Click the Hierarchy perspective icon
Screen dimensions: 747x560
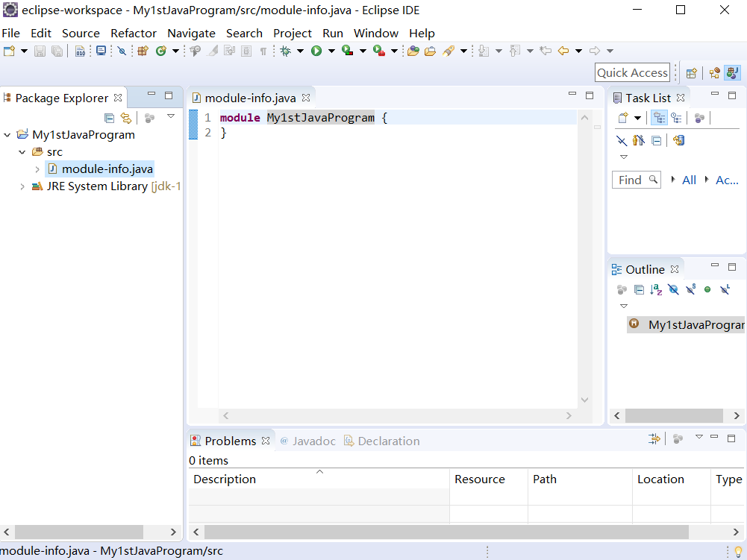point(714,73)
